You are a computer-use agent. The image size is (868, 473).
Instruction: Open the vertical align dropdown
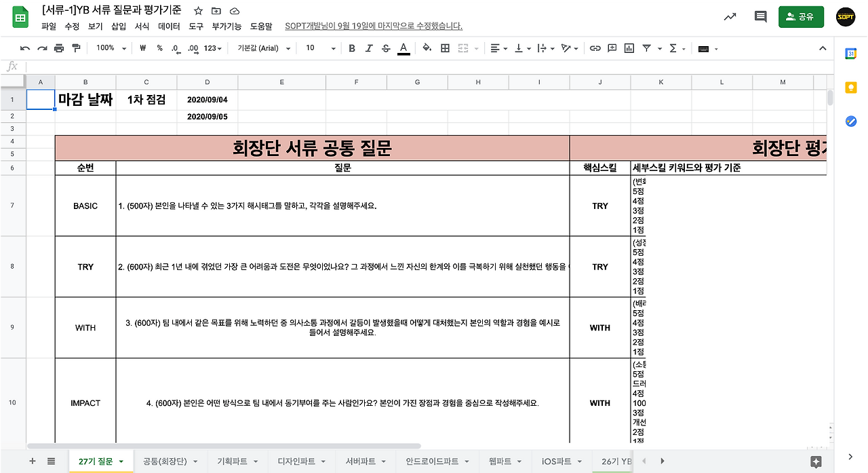tap(522, 48)
